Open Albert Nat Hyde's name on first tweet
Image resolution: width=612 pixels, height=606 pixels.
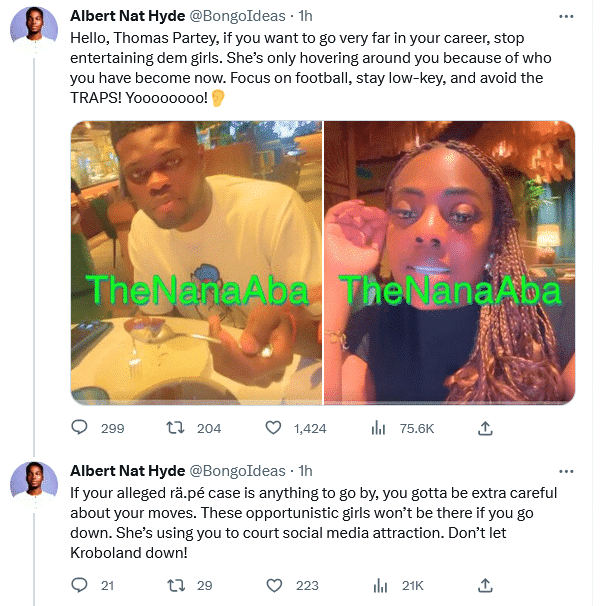(x=126, y=17)
